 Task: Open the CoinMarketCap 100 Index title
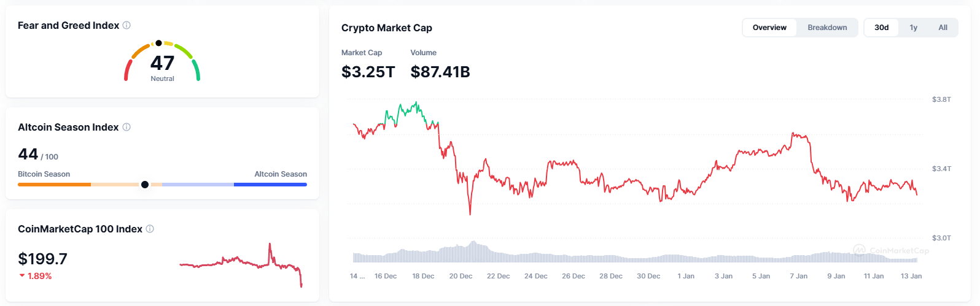(x=80, y=229)
